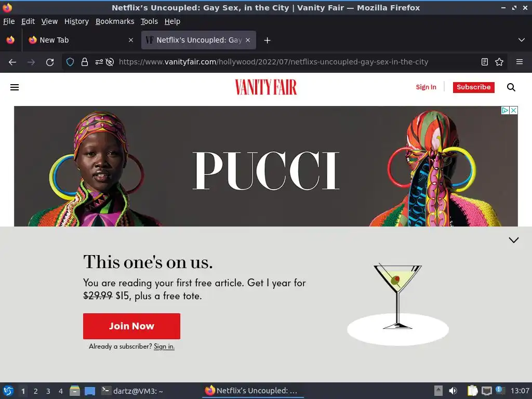
Task: Switch to workspace 2
Action: [36, 391]
